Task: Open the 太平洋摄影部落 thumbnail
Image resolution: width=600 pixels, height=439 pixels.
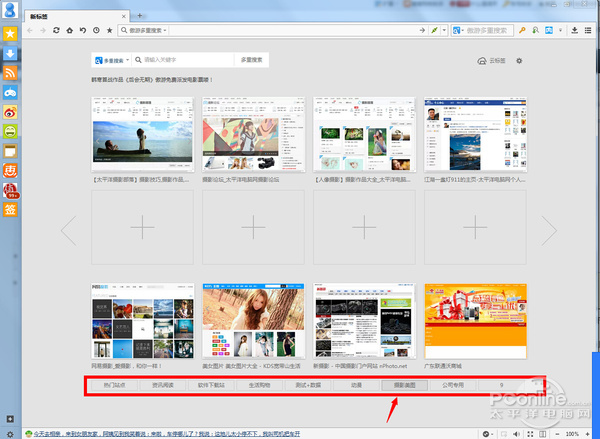Action: click(142, 134)
